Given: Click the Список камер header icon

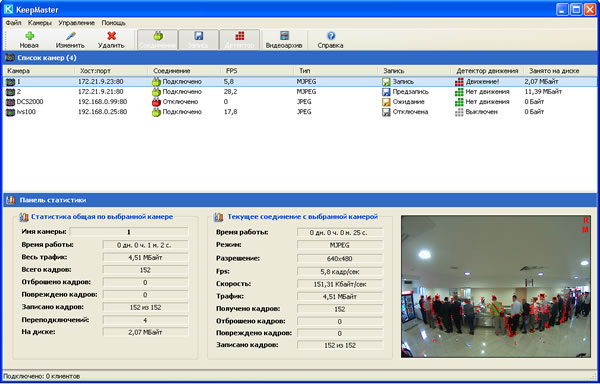Looking at the screenshot, I should tap(10, 58).
